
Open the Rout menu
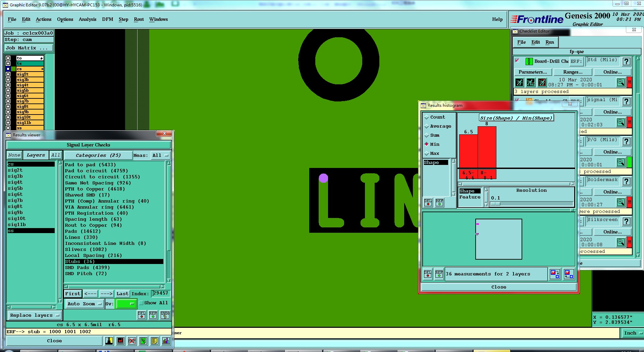(x=139, y=19)
